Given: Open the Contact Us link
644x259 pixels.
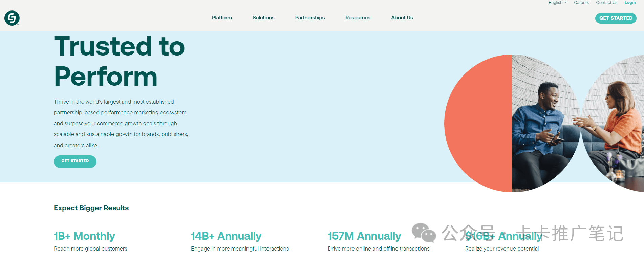Looking at the screenshot, I should [x=606, y=3].
